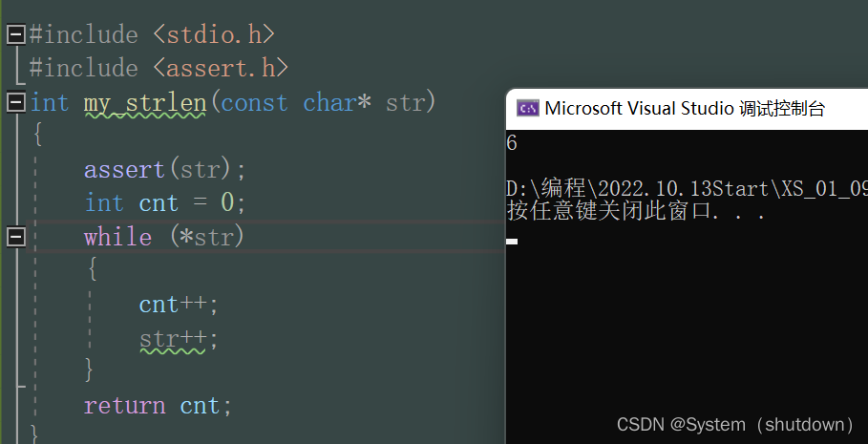Viewport: 868px width, 444px height.
Task: Place cursor on <stdio.h> include
Action: coord(214,35)
